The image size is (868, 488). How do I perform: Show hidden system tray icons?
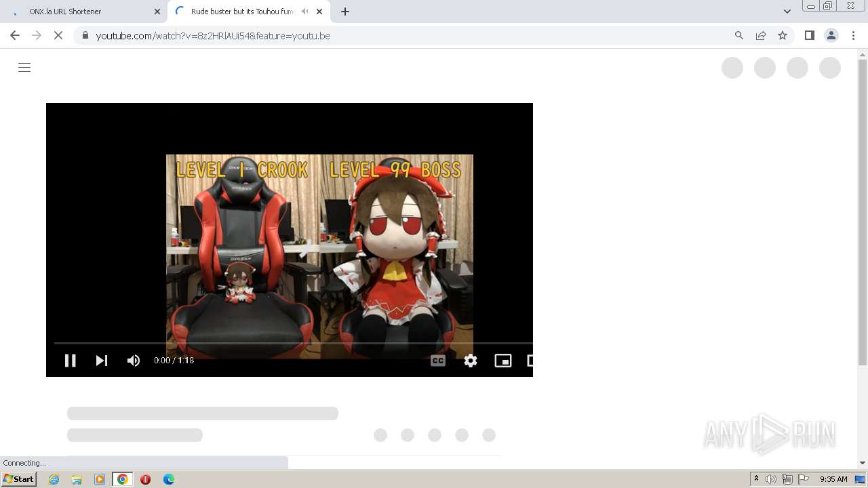(756, 479)
